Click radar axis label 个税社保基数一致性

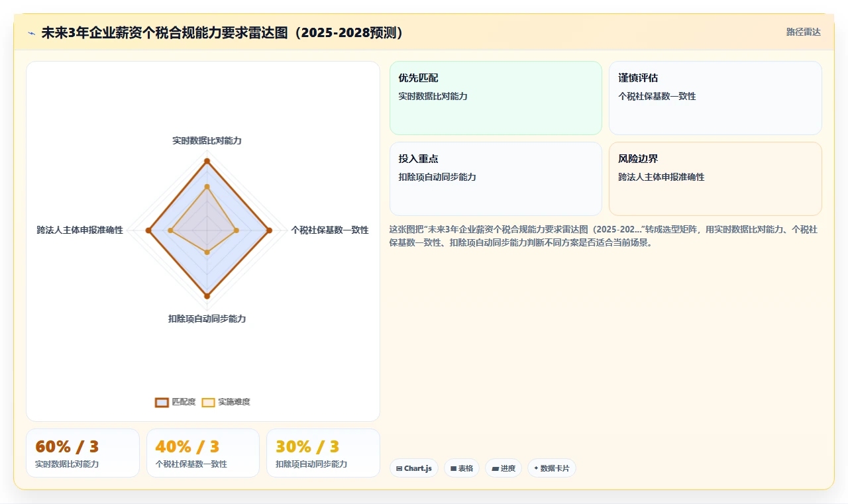click(330, 230)
